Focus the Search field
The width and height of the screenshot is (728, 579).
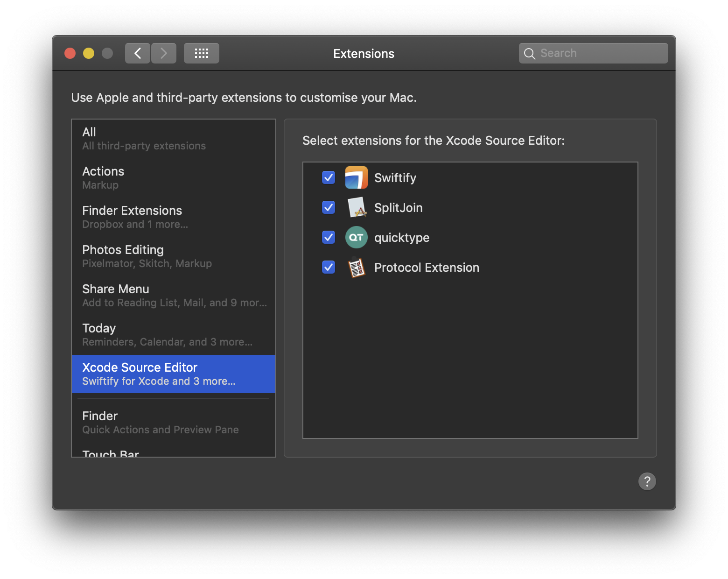[593, 53]
